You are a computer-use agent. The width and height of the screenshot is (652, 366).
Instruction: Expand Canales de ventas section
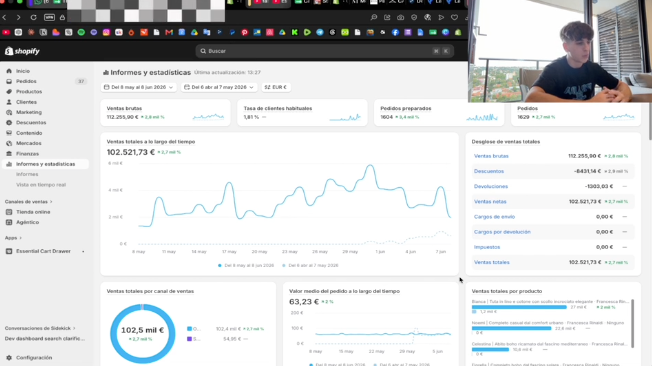click(28, 202)
